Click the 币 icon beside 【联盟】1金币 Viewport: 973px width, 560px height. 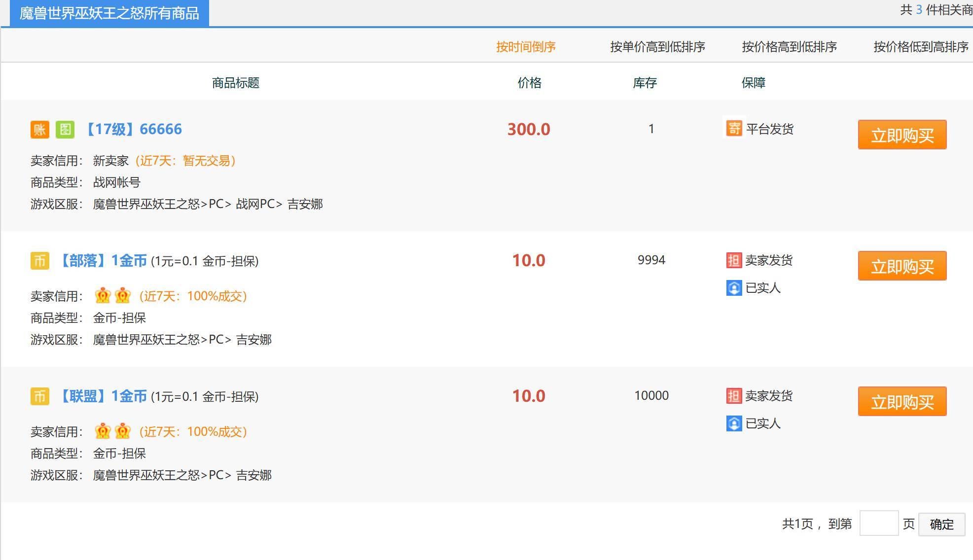tap(40, 396)
